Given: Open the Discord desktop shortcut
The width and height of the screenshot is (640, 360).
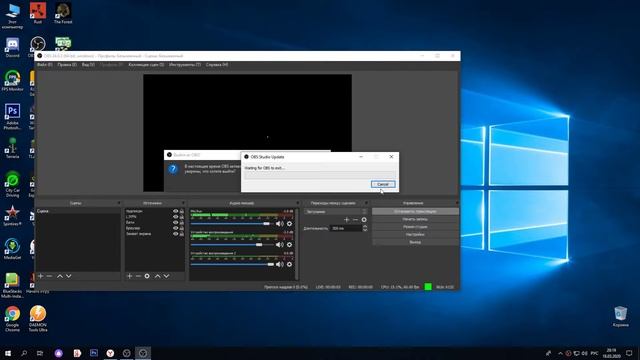Looking at the screenshot, I should [12, 48].
